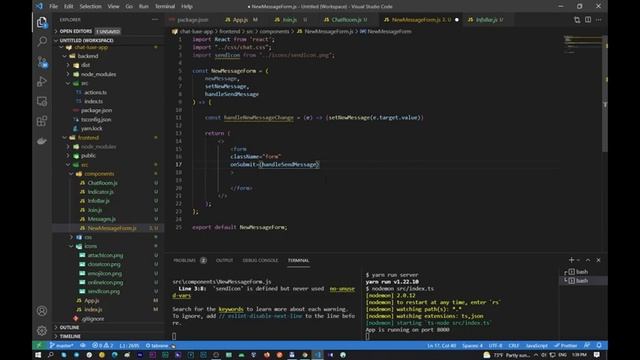Open sendIcon.png in the explorer tree
The image size is (640, 360).
(x=104, y=291)
